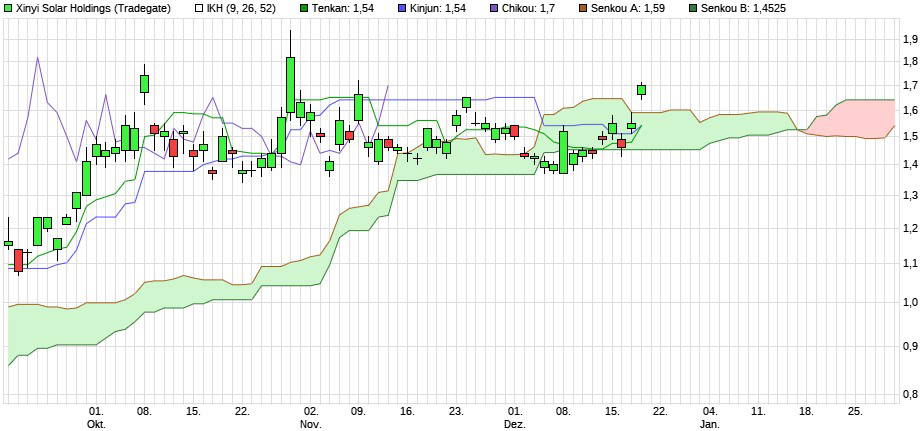The image size is (920, 431).
Task: Click the 1,3 price axis label
Action: (x=911, y=196)
